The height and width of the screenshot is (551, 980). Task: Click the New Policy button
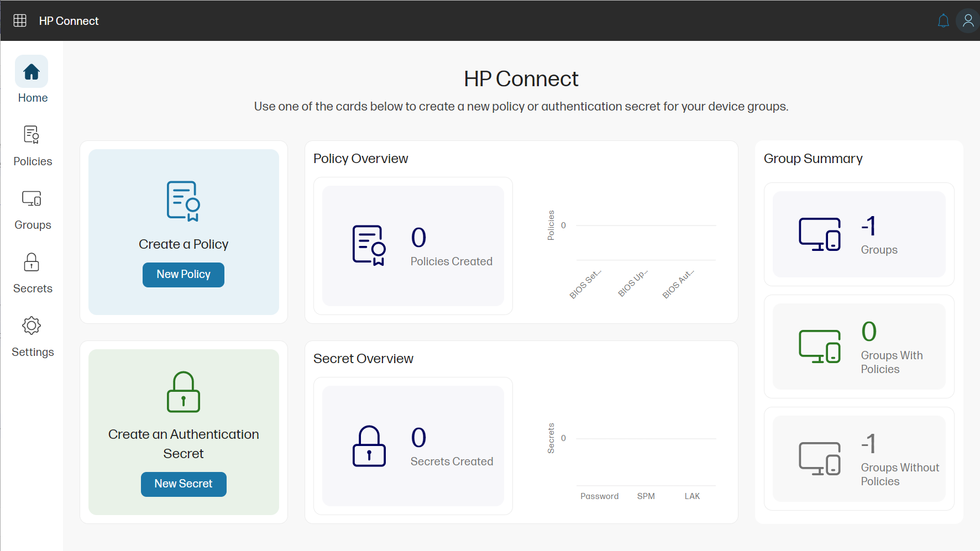(183, 274)
